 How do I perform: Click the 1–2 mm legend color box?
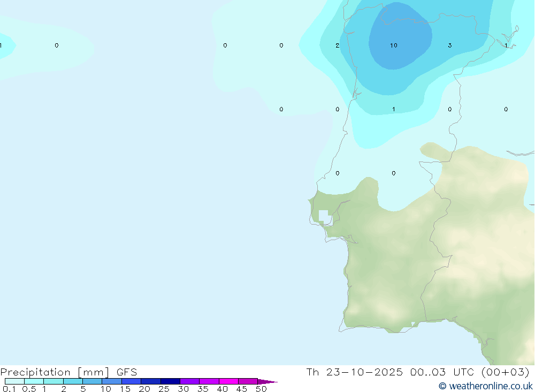pyautogui.click(x=53, y=381)
